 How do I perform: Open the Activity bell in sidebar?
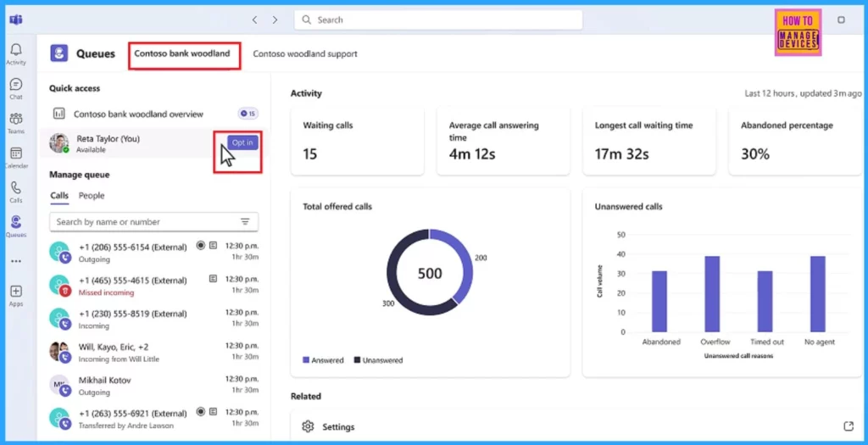[16, 53]
